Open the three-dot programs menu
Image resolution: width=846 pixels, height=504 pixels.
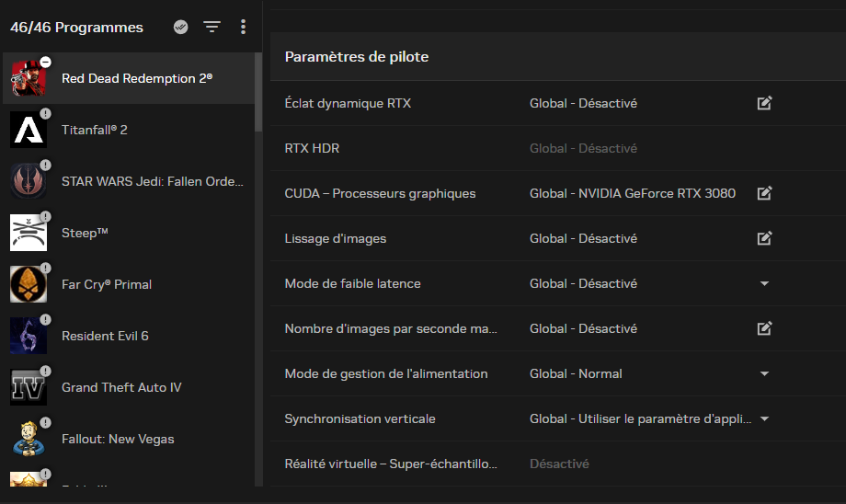(x=243, y=27)
